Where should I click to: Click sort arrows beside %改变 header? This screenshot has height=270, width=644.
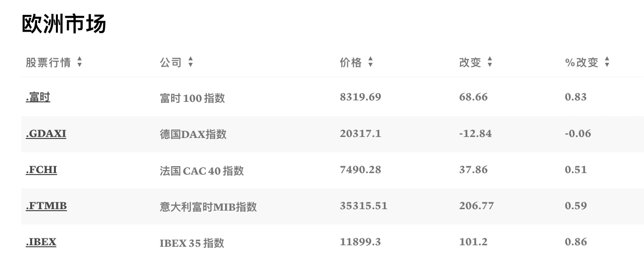[x=607, y=62]
